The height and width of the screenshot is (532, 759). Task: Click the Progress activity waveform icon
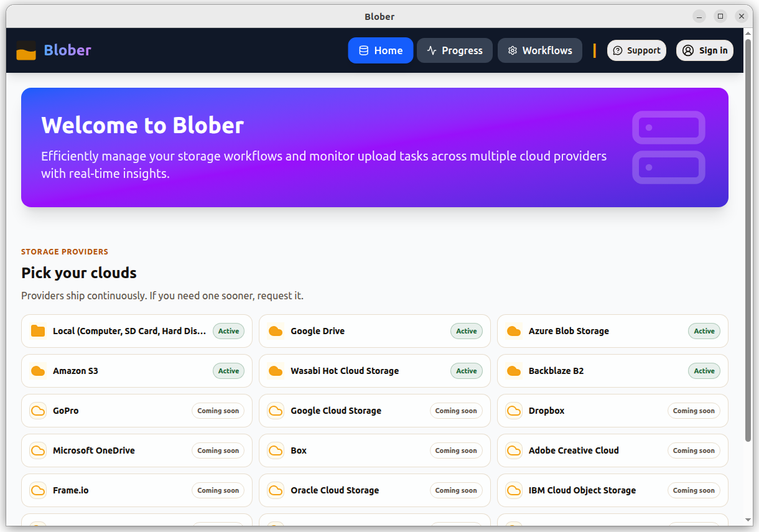coord(431,50)
